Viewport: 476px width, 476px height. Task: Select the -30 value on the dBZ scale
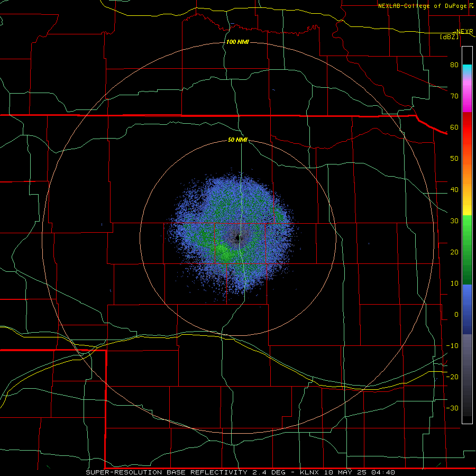[452, 408]
